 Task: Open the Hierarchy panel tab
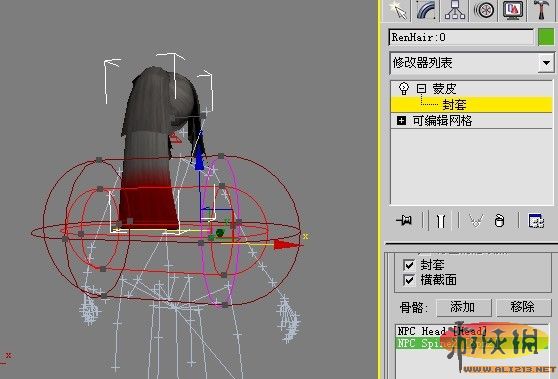pyautogui.click(x=455, y=10)
